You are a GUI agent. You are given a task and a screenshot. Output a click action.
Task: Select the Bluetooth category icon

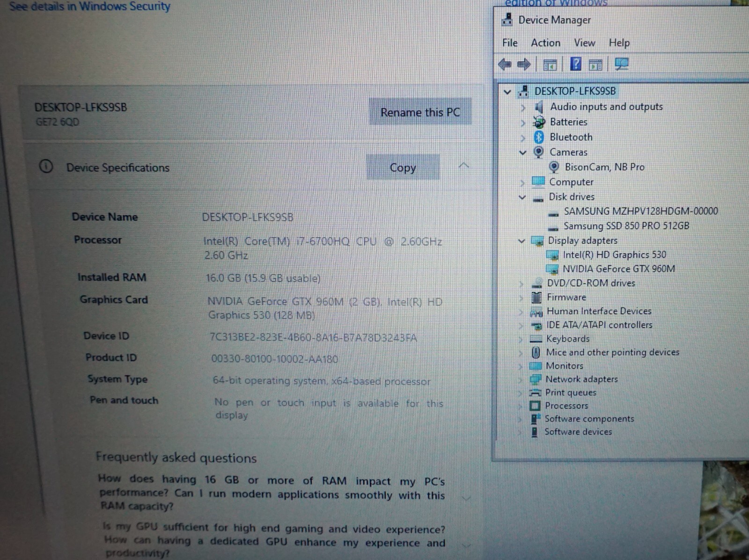(x=539, y=137)
